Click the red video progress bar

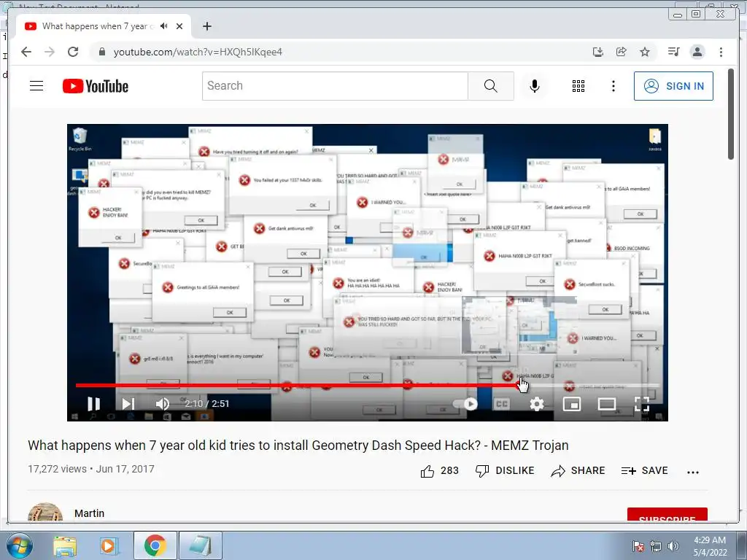click(298, 385)
